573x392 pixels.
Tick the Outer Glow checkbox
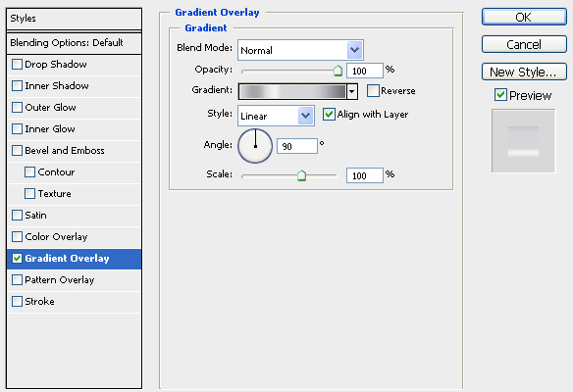tap(18, 107)
